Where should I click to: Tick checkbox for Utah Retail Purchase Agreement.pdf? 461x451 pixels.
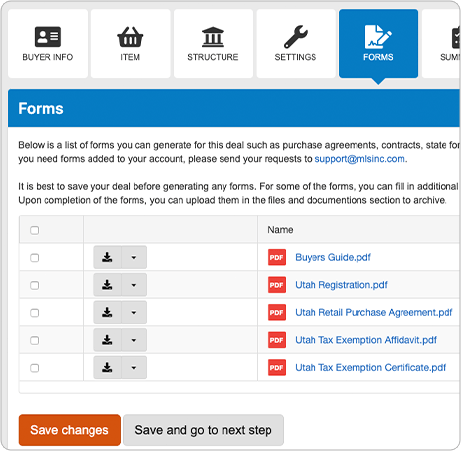point(35,313)
